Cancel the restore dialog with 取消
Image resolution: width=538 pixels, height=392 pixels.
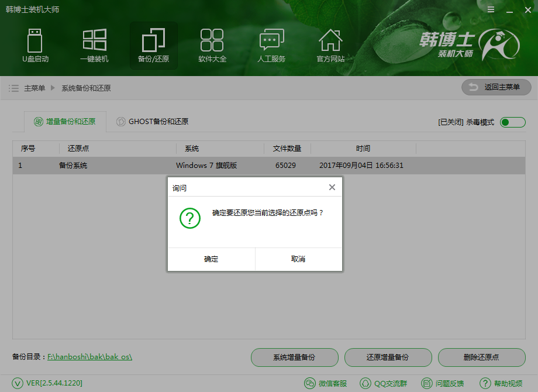(298, 259)
